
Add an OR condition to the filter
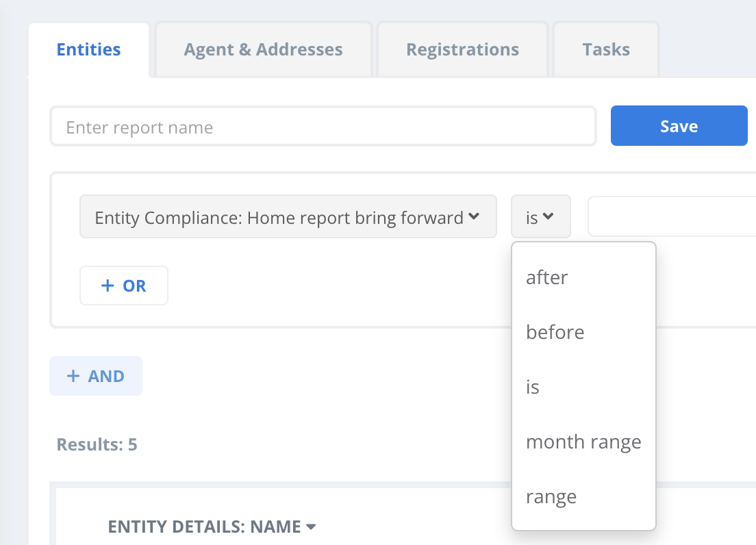[124, 286]
